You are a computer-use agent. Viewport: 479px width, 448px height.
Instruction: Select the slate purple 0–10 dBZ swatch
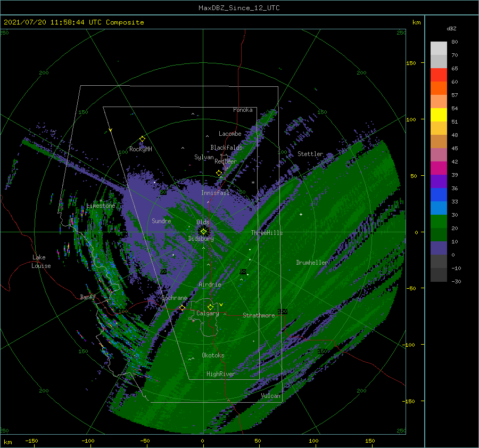pyautogui.click(x=439, y=248)
